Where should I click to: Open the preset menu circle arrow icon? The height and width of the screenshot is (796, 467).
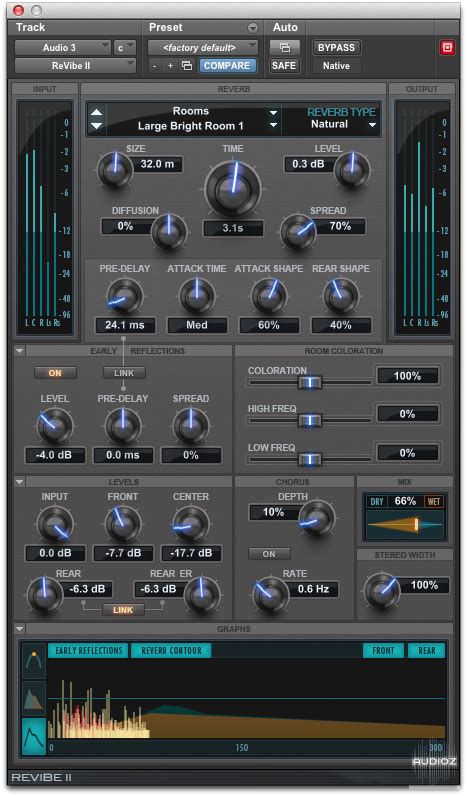coord(253,28)
